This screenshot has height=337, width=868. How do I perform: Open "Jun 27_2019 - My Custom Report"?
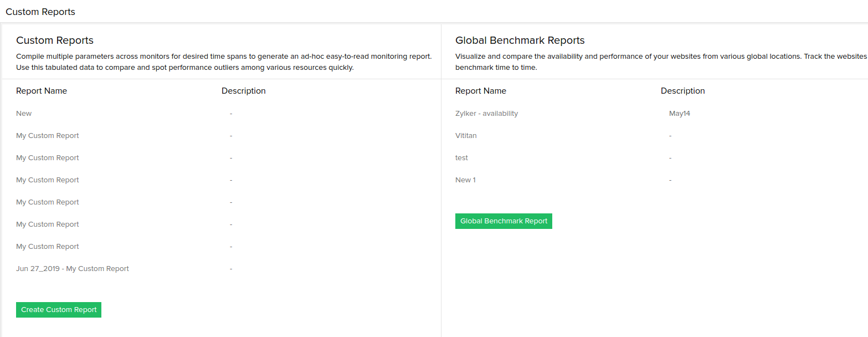(x=73, y=268)
